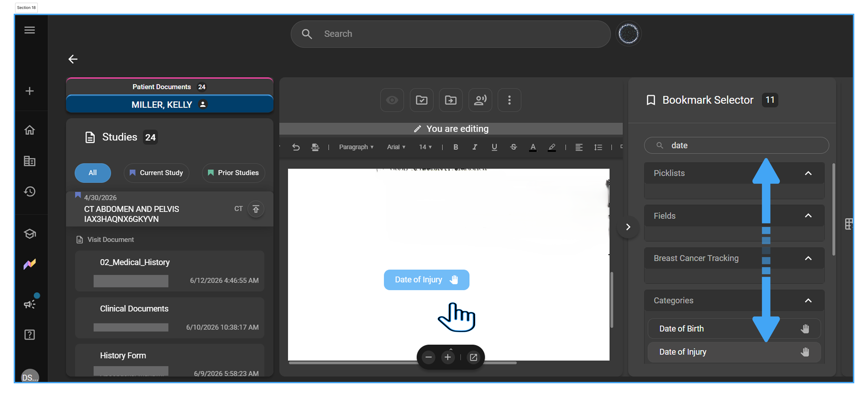Click the plus icon in sidebar

[29, 91]
